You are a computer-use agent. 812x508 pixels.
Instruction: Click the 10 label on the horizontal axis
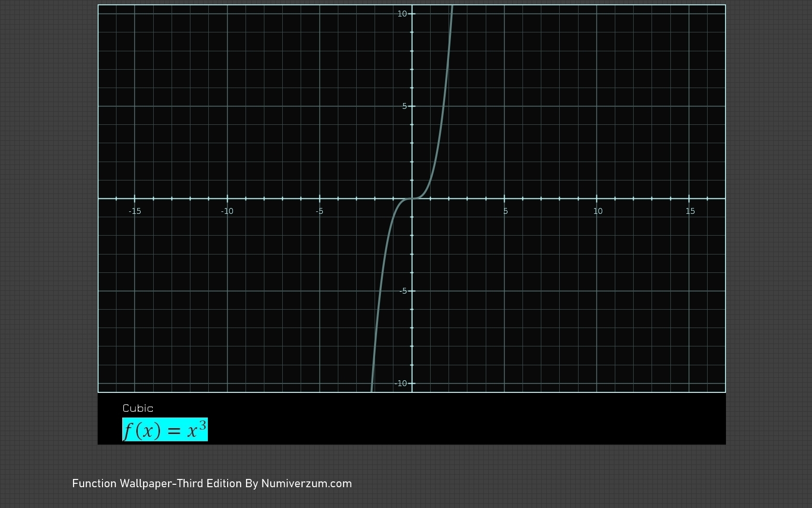coord(598,211)
